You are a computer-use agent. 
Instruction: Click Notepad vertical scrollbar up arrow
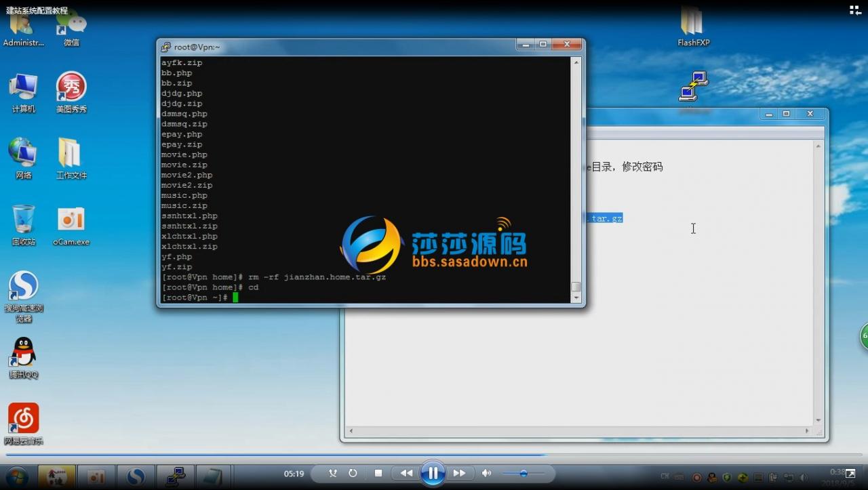[818, 146]
